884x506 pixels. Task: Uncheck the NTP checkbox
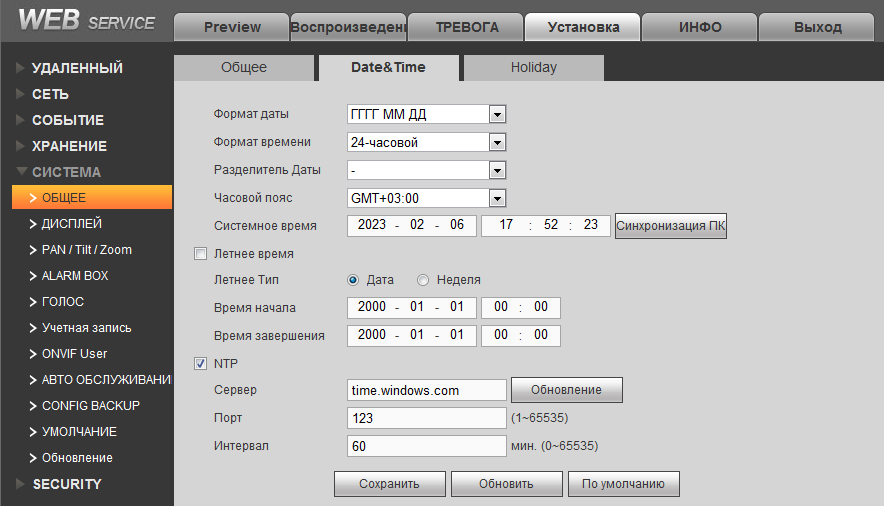(x=201, y=363)
